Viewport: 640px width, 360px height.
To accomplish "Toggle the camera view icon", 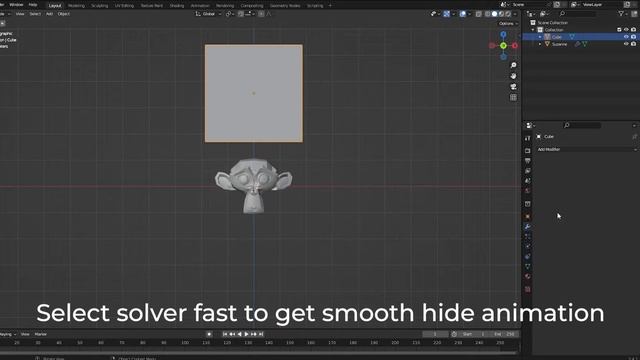I will (x=513, y=87).
